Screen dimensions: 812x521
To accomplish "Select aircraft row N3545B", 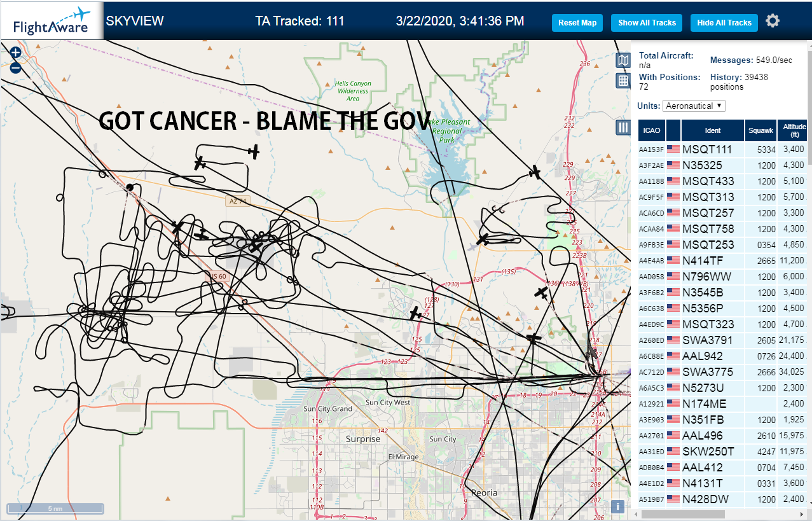I will [723, 293].
